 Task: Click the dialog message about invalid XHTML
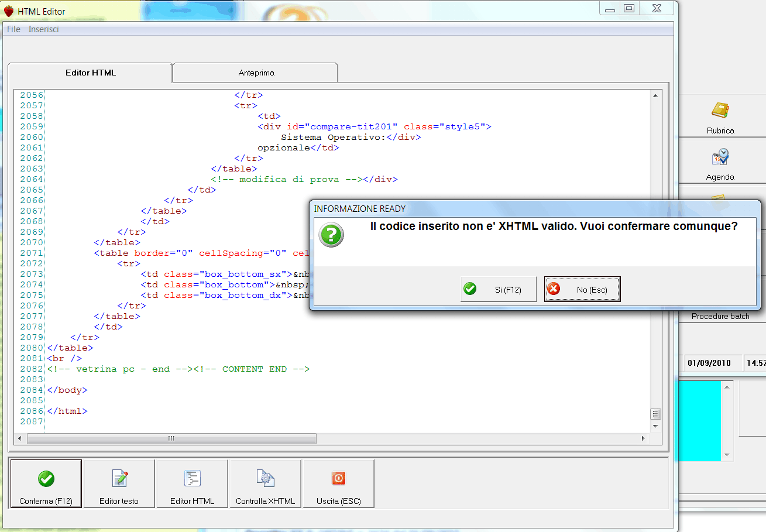(x=554, y=226)
